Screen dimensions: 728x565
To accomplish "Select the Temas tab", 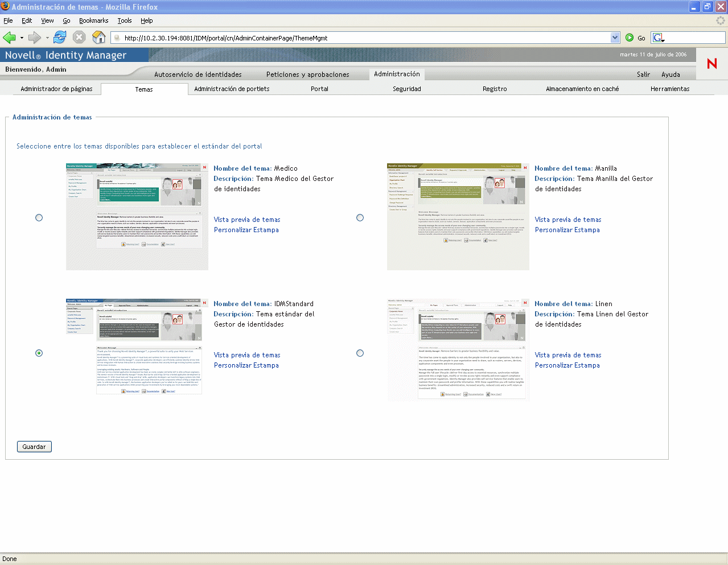I will pos(144,89).
